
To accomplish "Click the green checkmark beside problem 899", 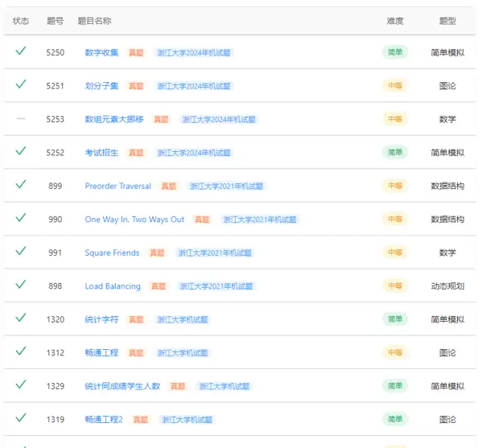I will pos(21,184).
